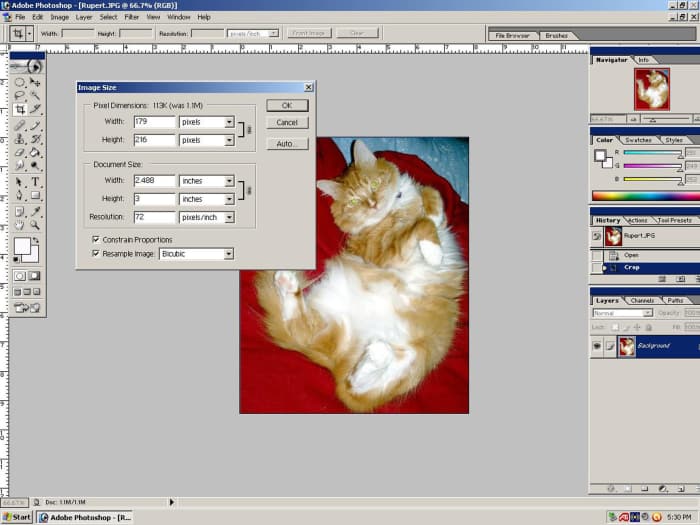The height and width of the screenshot is (525, 700).
Task: Select the Zoom magnifier tool
Action: click(x=35, y=225)
